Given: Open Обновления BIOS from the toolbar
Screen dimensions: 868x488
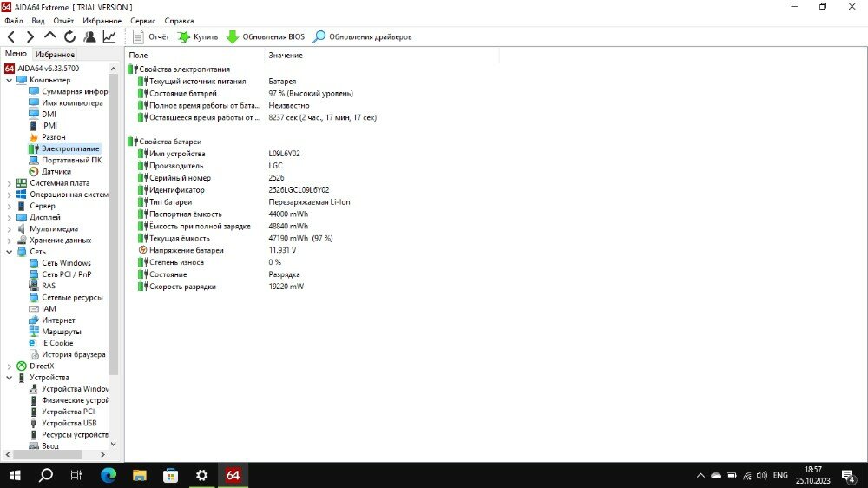Looking at the screenshot, I should tap(266, 37).
